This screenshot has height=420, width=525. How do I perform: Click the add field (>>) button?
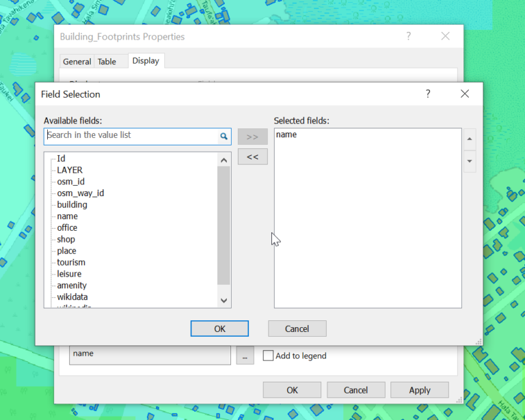click(x=252, y=137)
